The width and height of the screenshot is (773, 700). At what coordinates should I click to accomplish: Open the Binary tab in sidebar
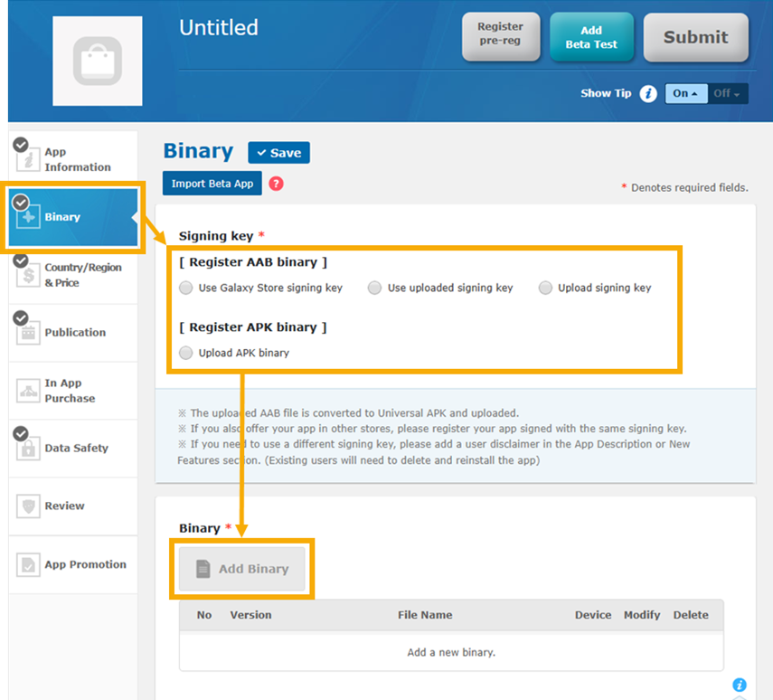click(x=72, y=217)
